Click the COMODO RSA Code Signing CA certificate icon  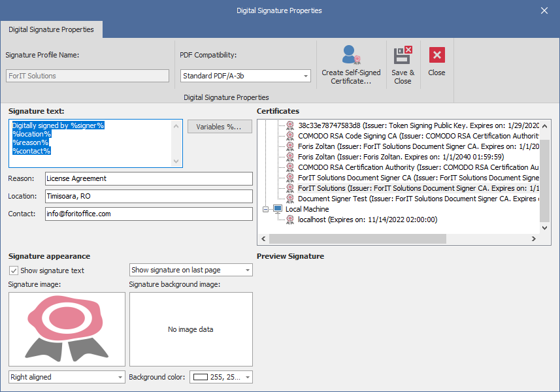tap(289, 135)
